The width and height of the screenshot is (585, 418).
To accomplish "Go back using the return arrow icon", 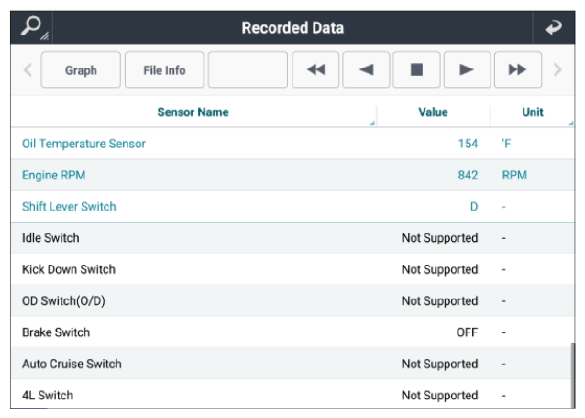I will pos(554,28).
